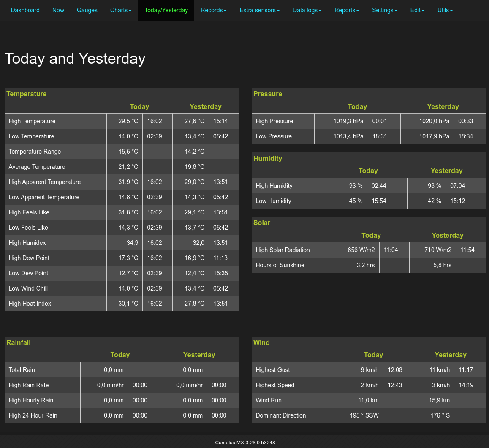489x448 pixels.
Task: Click the Pressure table heading
Action: pyautogui.click(x=268, y=94)
